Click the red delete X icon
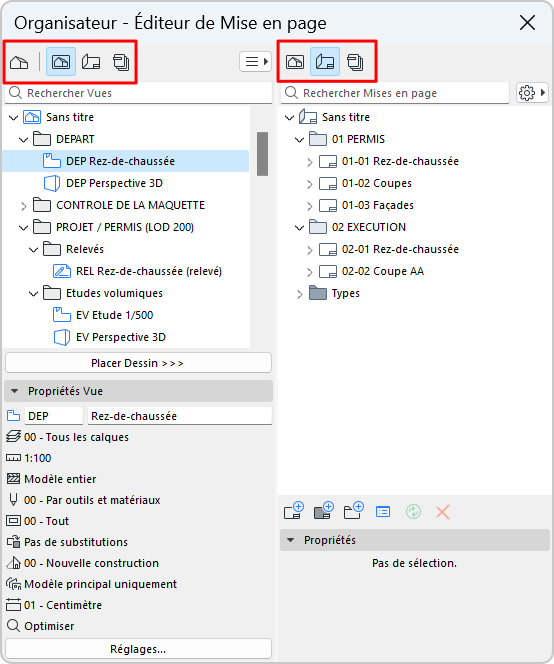This screenshot has width=554, height=664. (443, 512)
